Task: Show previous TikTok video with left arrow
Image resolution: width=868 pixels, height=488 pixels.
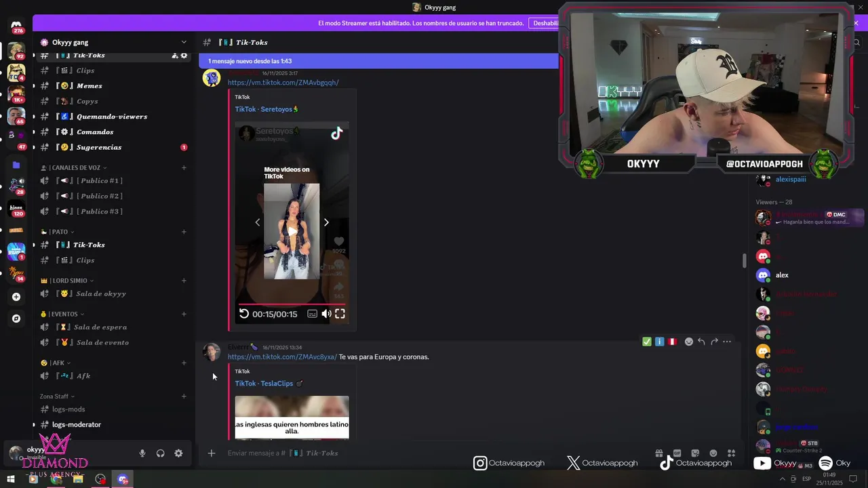Action: (x=257, y=222)
